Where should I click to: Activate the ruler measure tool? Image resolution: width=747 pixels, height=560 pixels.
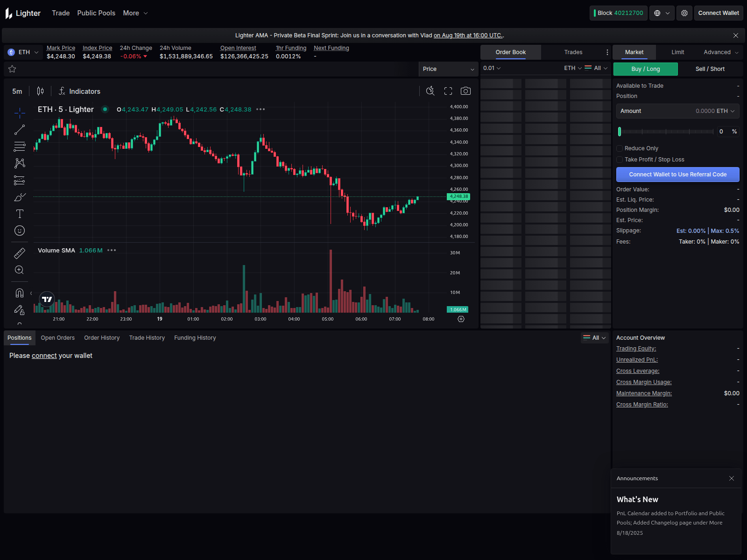20,253
